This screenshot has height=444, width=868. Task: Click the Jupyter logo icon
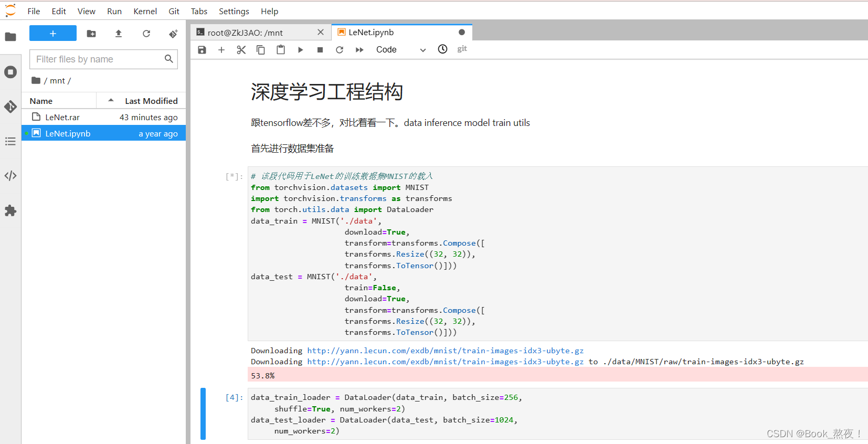[10, 10]
